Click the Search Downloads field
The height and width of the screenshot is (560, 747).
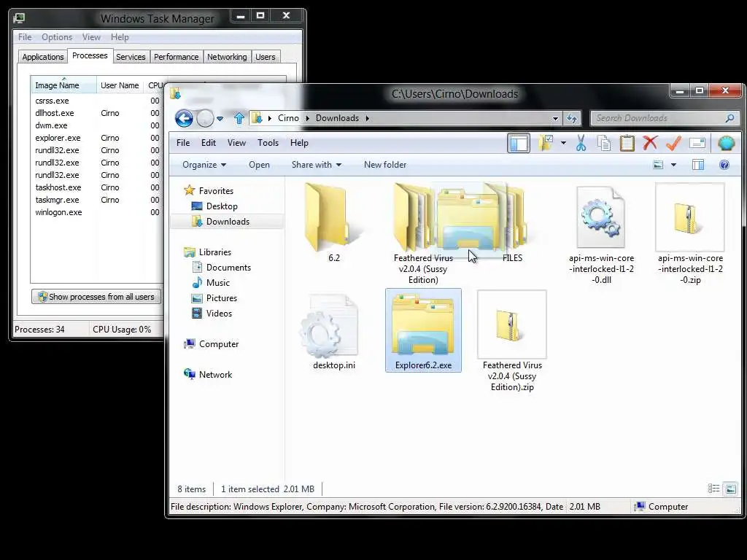pyautogui.click(x=665, y=118)
